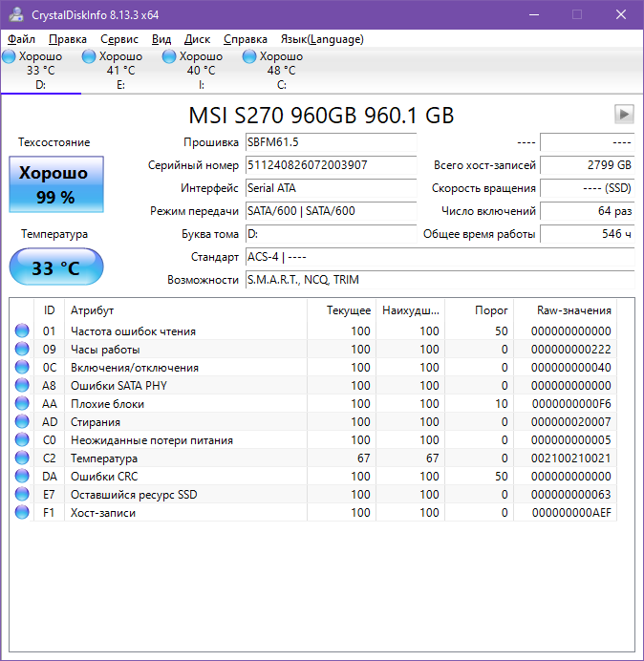Click the status icon for attribute F1
The height and width of the screenshot is (661, 644).
tap(22, 512)
